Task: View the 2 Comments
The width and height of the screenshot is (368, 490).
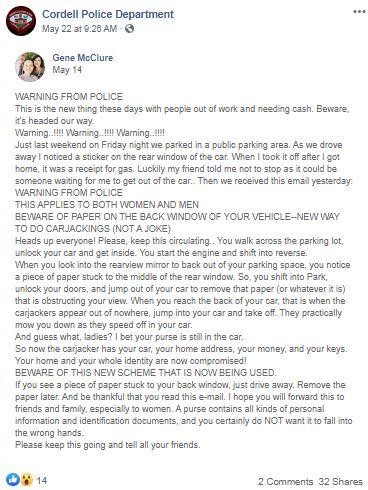Action: pos(285,482)
